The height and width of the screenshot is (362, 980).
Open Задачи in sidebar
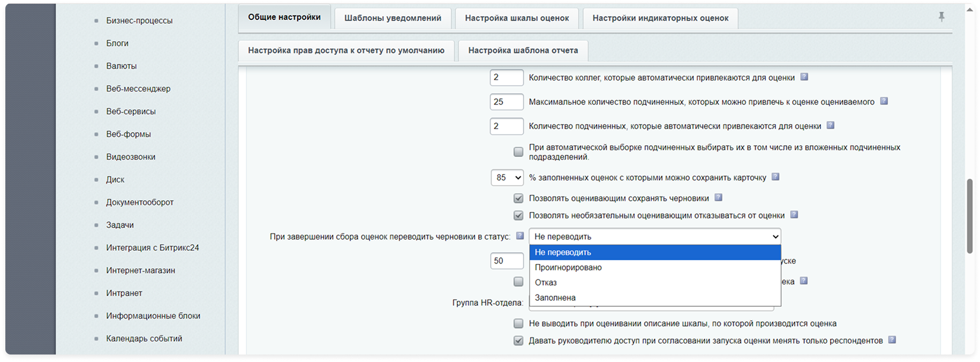coord(120,225)
